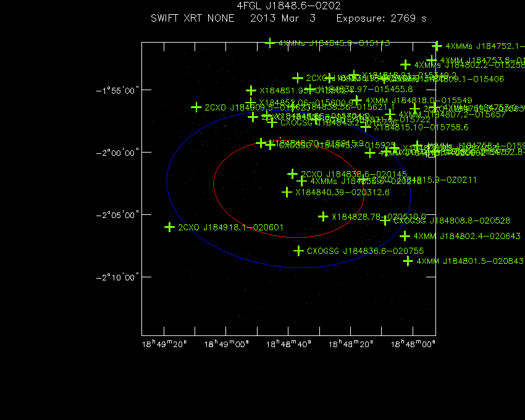The height and width of the screenshot is (420, 525).
Task: Click the title 4FGL J1848.6-0202
Action: pyautogui.click(x=288, y=6)
